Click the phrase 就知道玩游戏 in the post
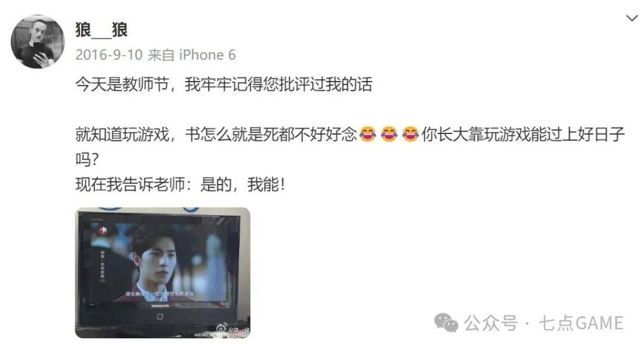The height and width of the screenshot is (349, 644). coord(122,135)
